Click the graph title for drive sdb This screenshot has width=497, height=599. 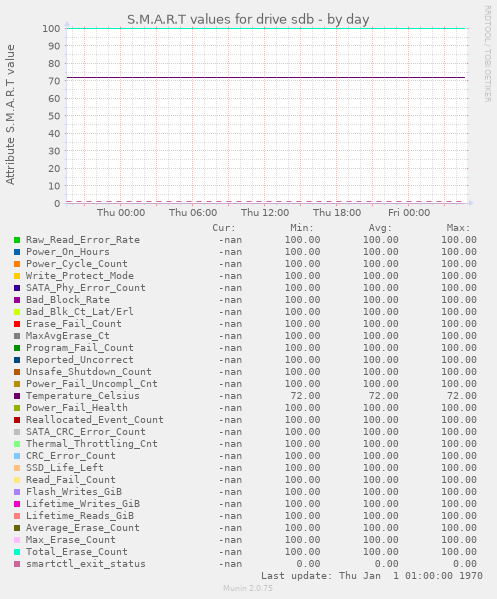(248, 19)
